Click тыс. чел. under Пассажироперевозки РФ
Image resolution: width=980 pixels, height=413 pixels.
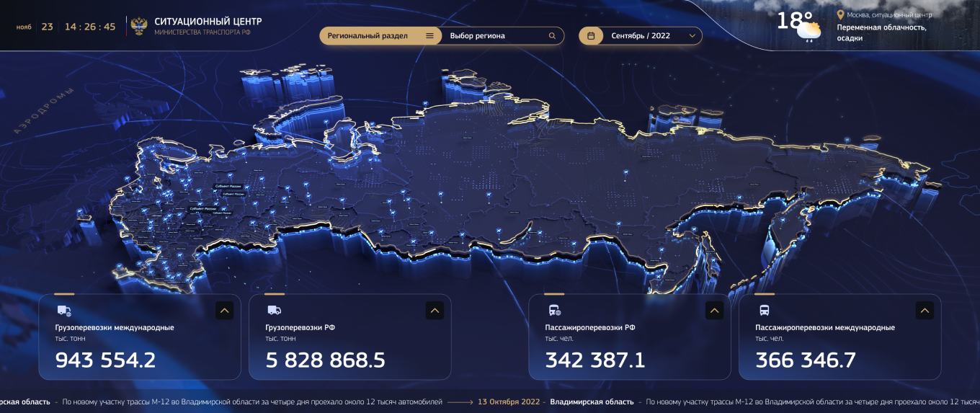click(x=559, y=338)
